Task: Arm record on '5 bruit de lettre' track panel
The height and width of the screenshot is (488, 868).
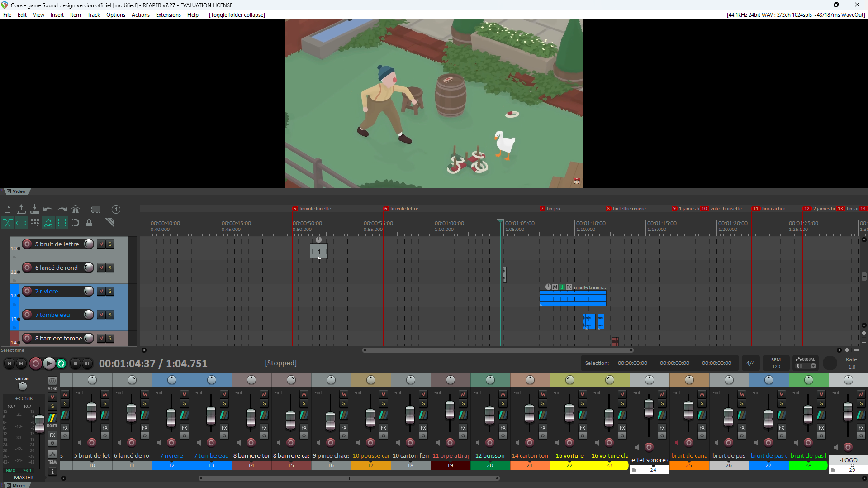Action: [27, 244]
